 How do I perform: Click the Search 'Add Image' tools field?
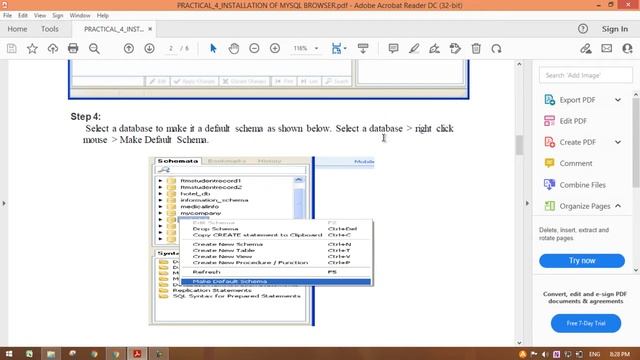coord(586,76)
